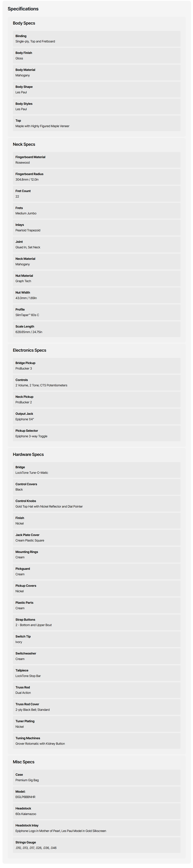The height and width of the screenshot is (868, 193).
Task: Click the Pickup Selector row
Action: (96, 433)
